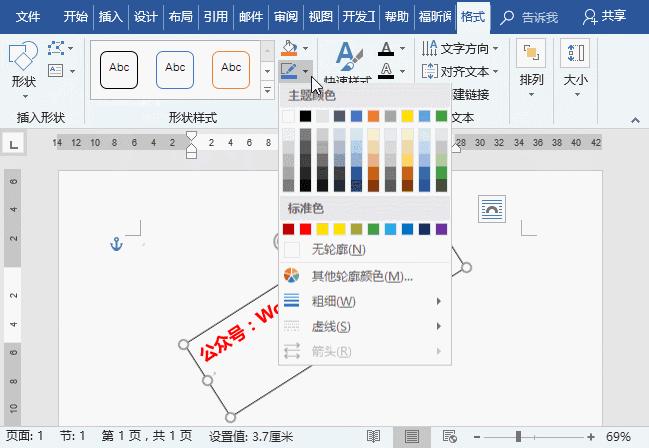
Task: Expand the Edit Shape dropdown arrow
Action: click(x=71, y=48)
